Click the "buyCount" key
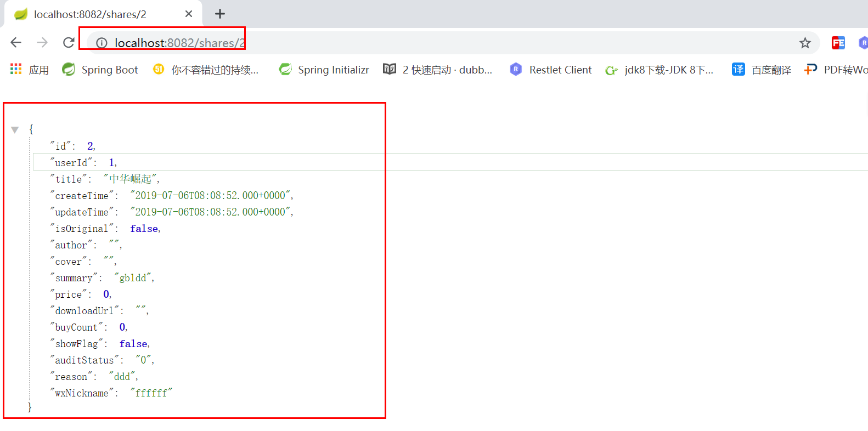 tap(76, 327)
